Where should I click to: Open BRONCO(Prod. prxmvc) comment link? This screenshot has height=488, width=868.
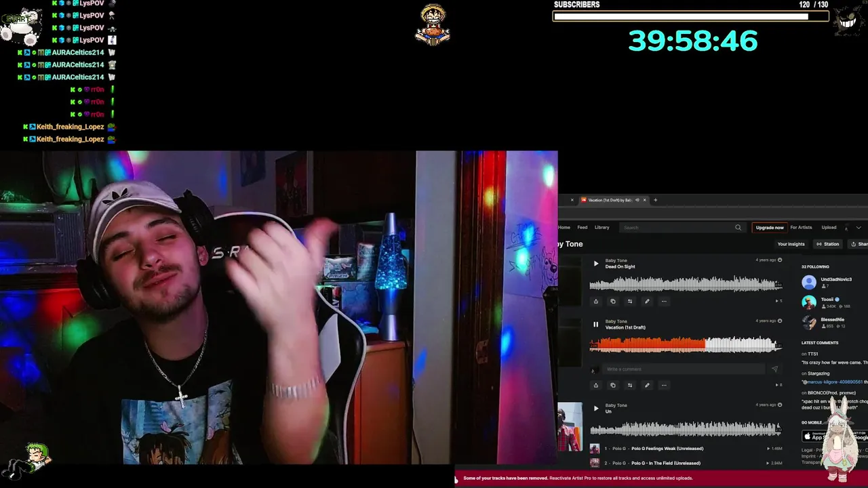click(831, 392)
